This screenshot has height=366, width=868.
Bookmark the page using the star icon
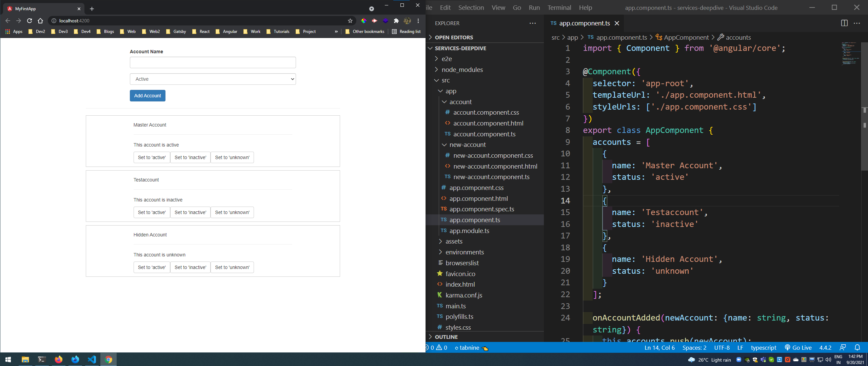pyautogui.click(x=350, y=21)
